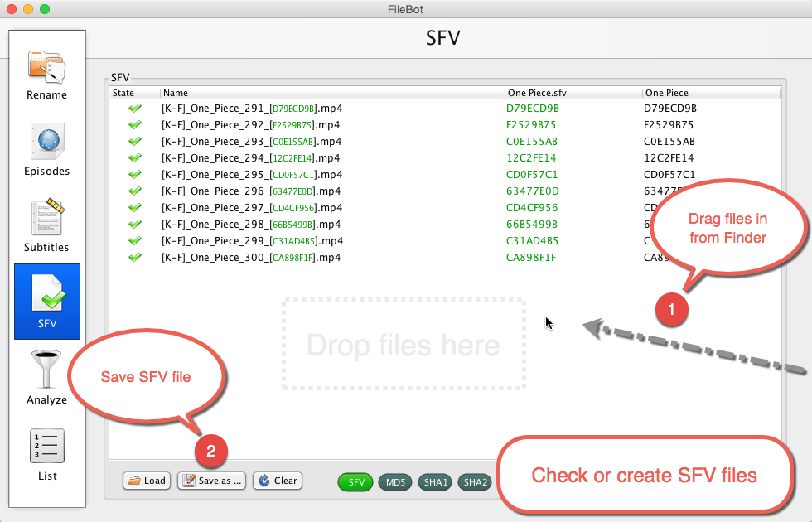
Task: Click green checksum F2529B75 in One Piece.sfv column
Action: click(x=531, y=125)
